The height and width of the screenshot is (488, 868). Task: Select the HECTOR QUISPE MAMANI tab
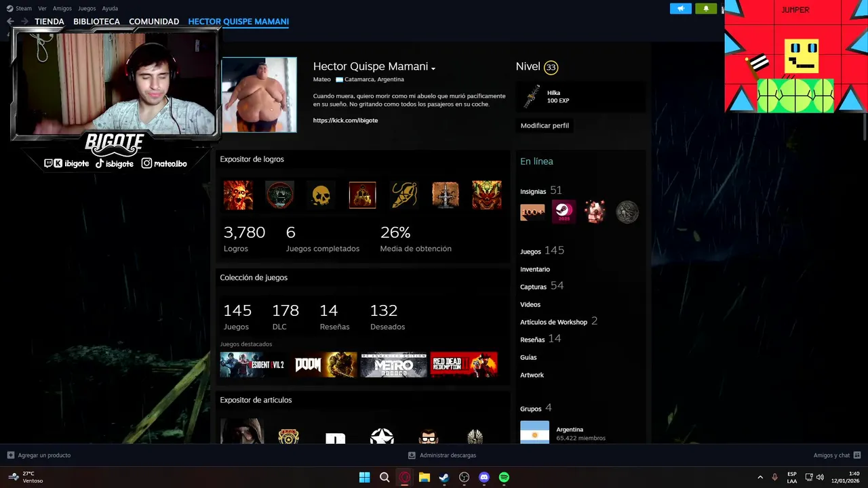click(239, 22)
